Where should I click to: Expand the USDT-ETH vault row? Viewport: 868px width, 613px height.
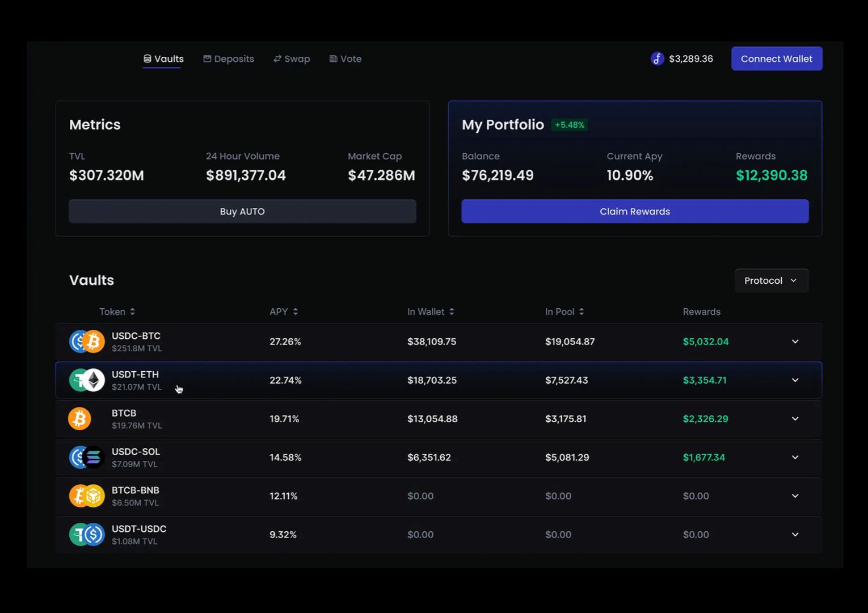coord(794,380)
